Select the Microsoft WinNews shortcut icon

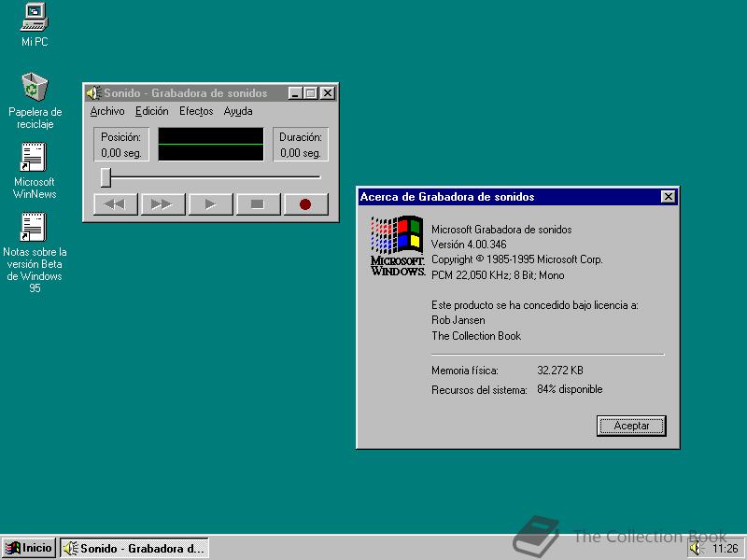pos(34,171)
